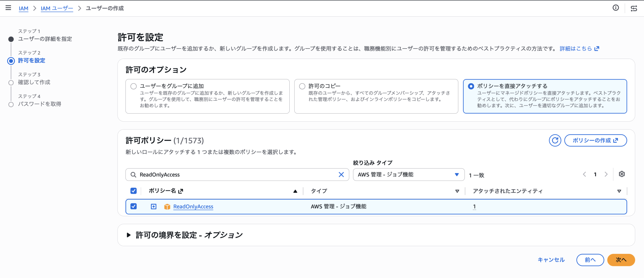The width and height of the screenshot is (644, 278).
Task: Open the hamburger navigation menu
Action: tap(8, 8)
